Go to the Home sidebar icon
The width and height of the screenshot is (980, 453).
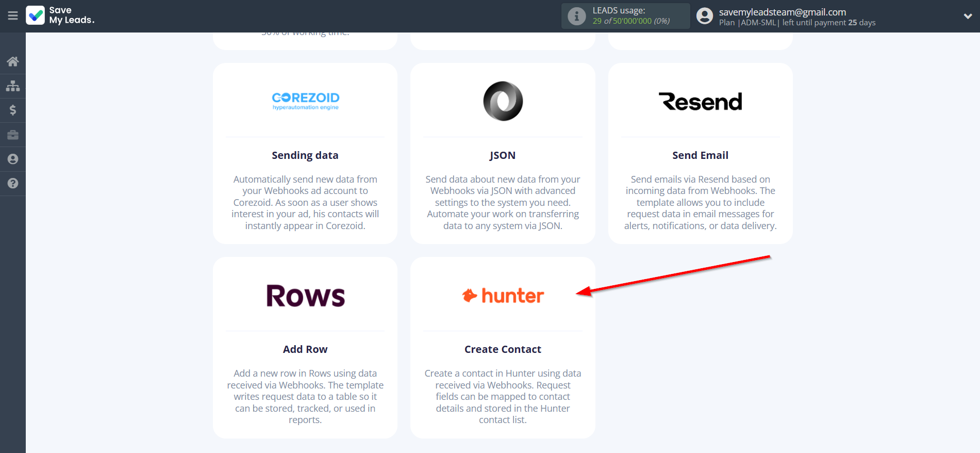pos(13,61)
